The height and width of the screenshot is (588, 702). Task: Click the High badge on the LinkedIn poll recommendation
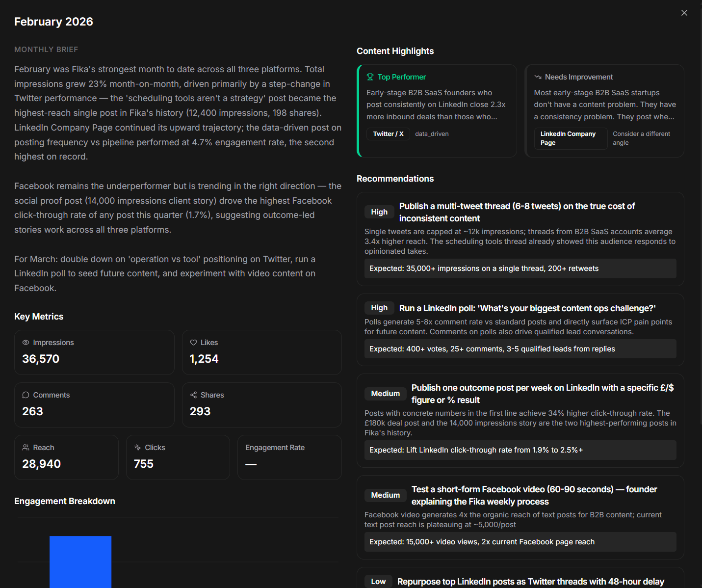point(379,308)
